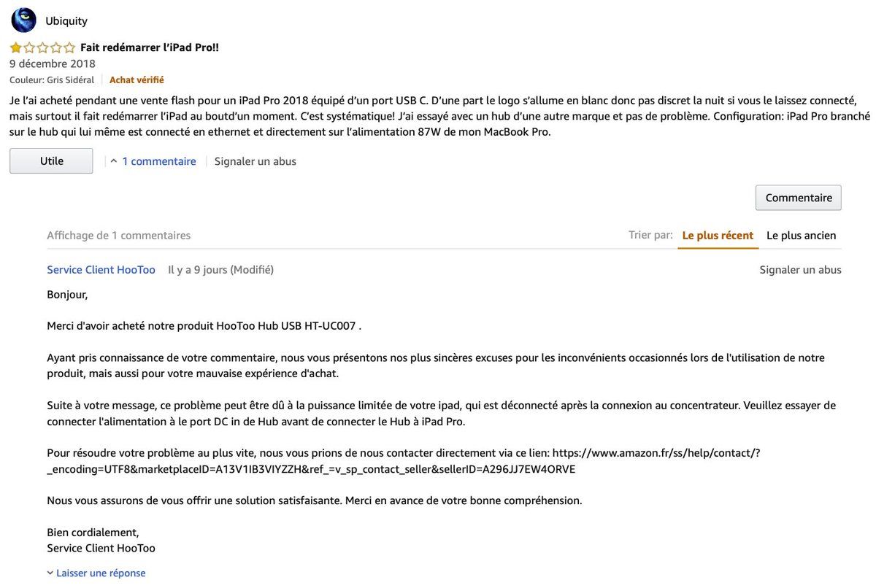Collapse comments using chevron beside "1 commentaire"
The image size is (876, 588).
[x=114, y=161]
